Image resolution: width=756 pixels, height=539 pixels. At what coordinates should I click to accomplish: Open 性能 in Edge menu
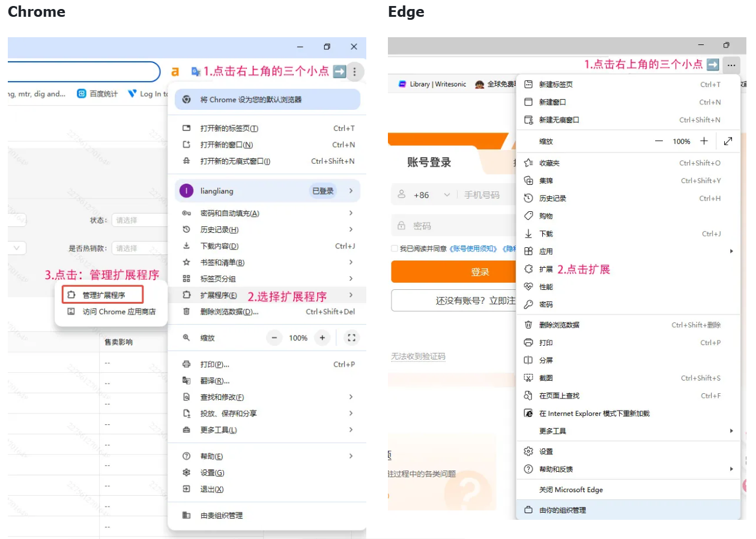tap(628, 286)
